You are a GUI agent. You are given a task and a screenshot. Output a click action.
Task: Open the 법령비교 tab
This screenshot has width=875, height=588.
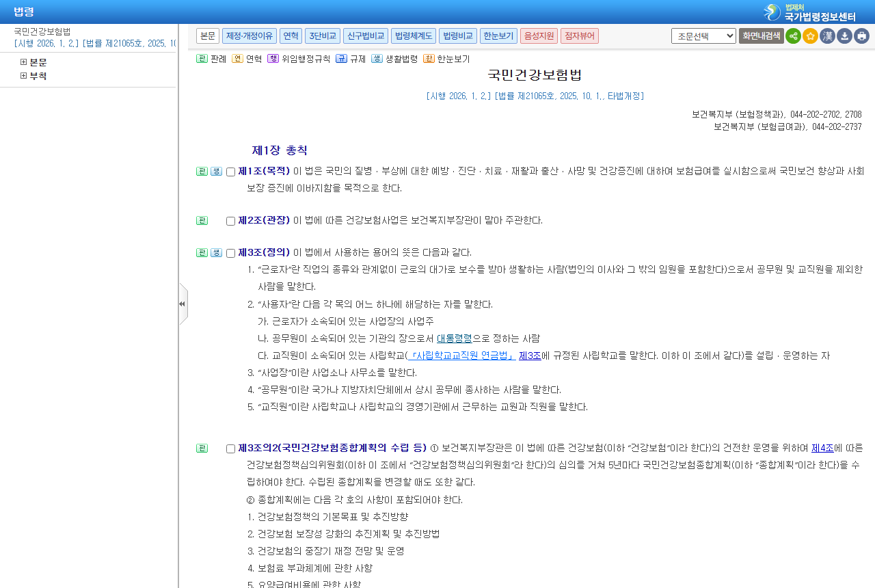[x=457, y=36]
